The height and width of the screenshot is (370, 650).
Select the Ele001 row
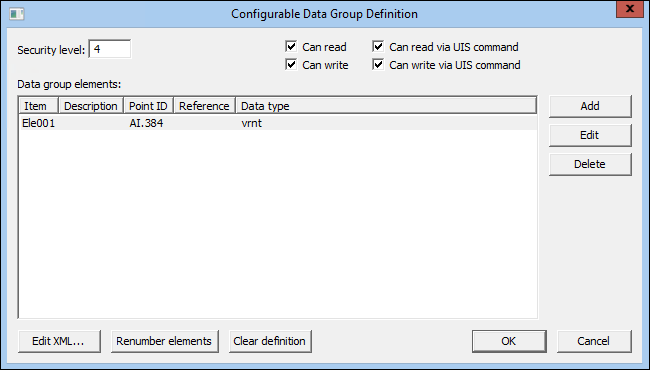(278, 123)
